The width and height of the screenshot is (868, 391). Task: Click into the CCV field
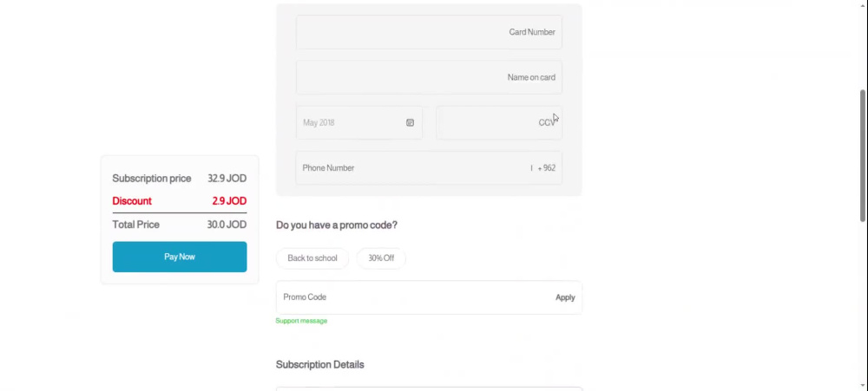[499, 123]
